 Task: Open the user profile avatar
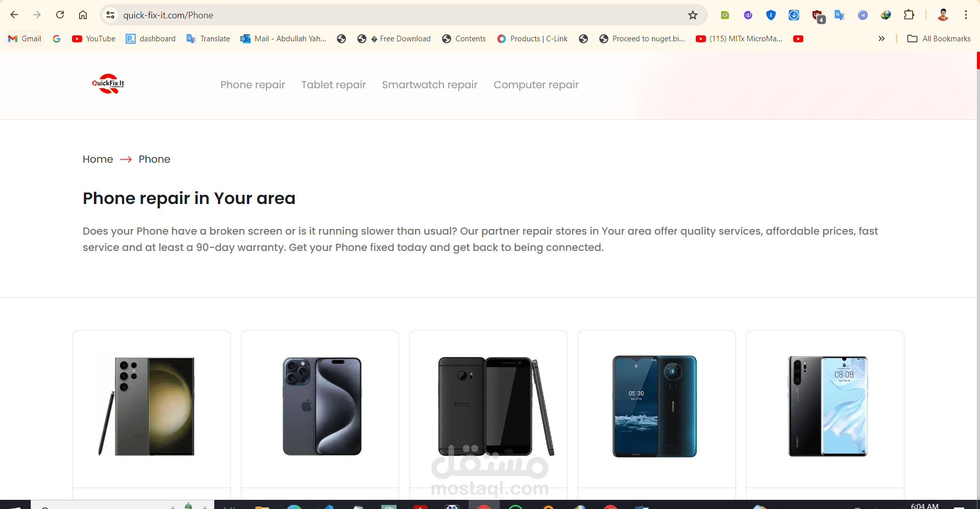pos(943,15)
